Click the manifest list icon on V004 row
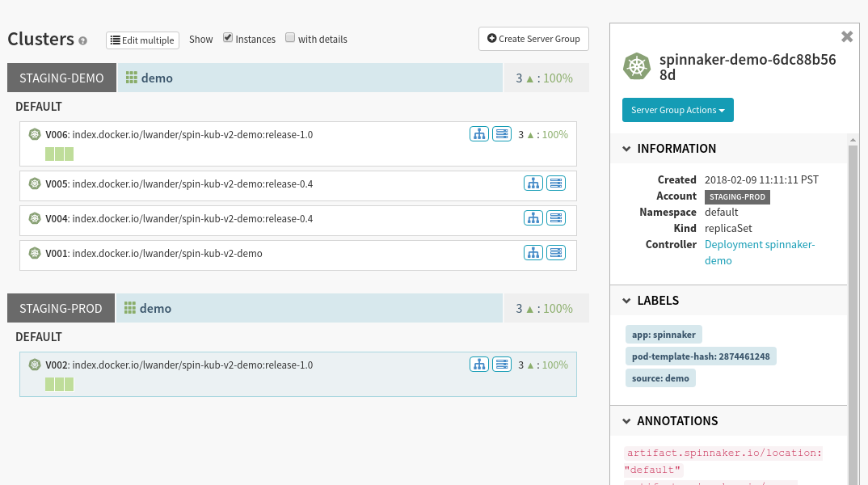 [555, 218]
